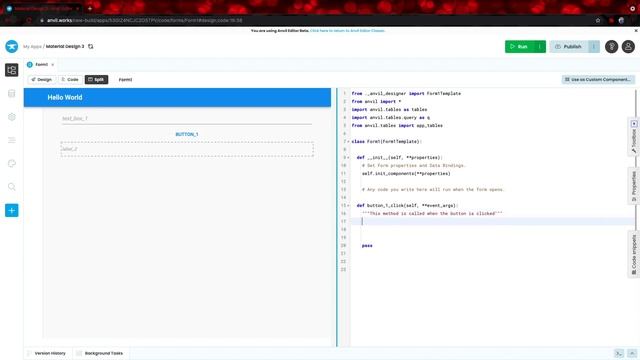Screen dimensions: 640x360
Task: Select BUTTON_1 in the designer
Action: click(x=187, y=134)
